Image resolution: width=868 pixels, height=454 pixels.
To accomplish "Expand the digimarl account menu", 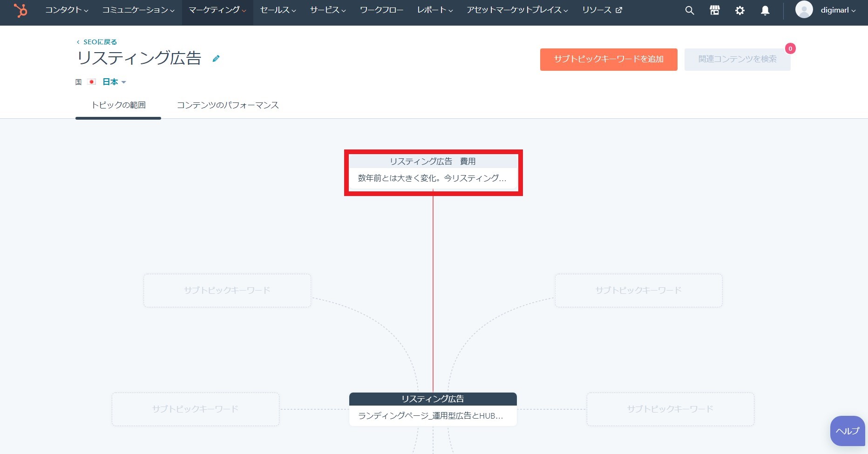I will (838, 10).
